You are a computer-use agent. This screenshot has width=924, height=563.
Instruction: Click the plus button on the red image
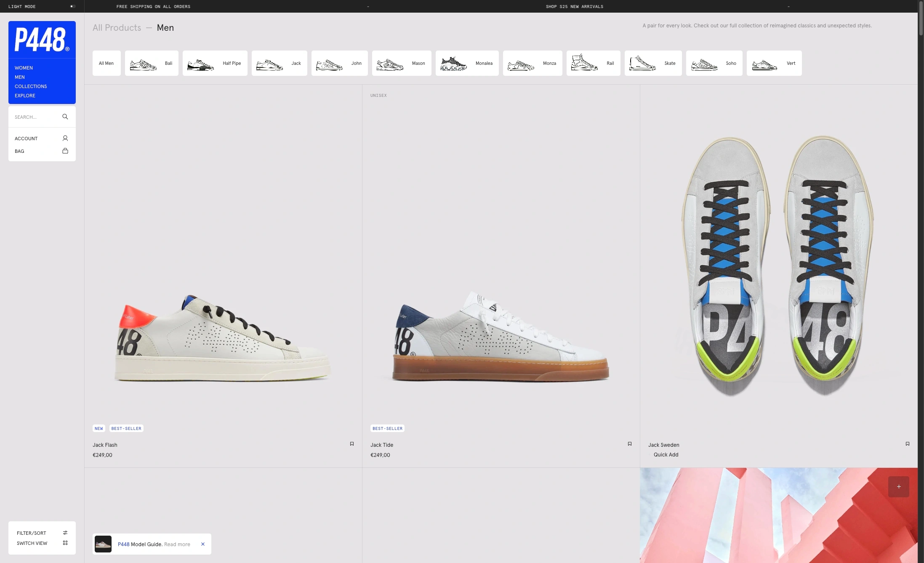click(899, 487)
